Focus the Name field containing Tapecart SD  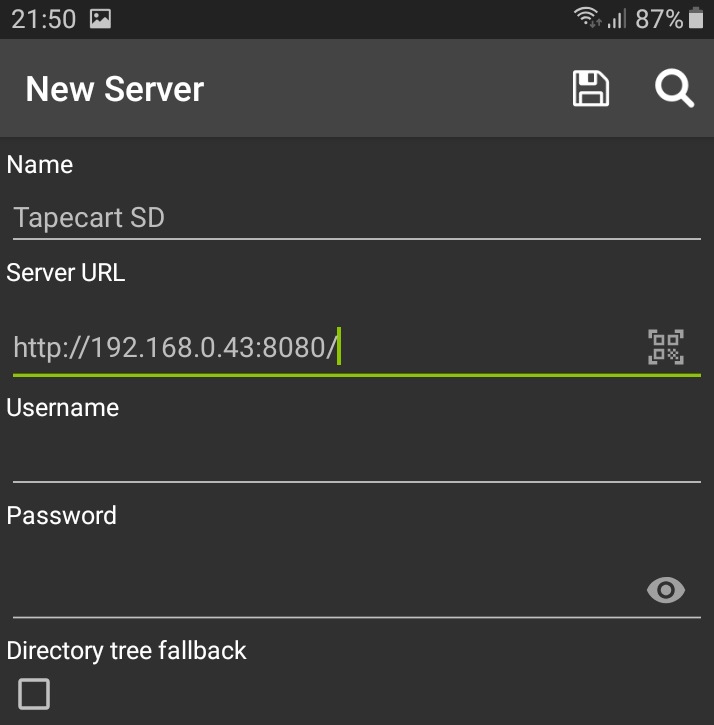pos(357,217)
